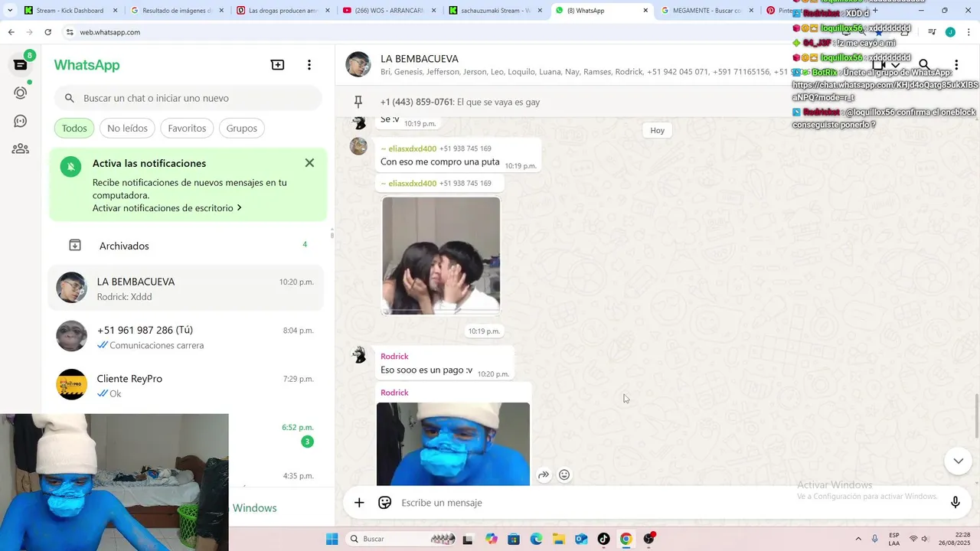This screenshot has width=980, height=551.
Task: Open File Explorer from taskbar
Action: [559, 539]
